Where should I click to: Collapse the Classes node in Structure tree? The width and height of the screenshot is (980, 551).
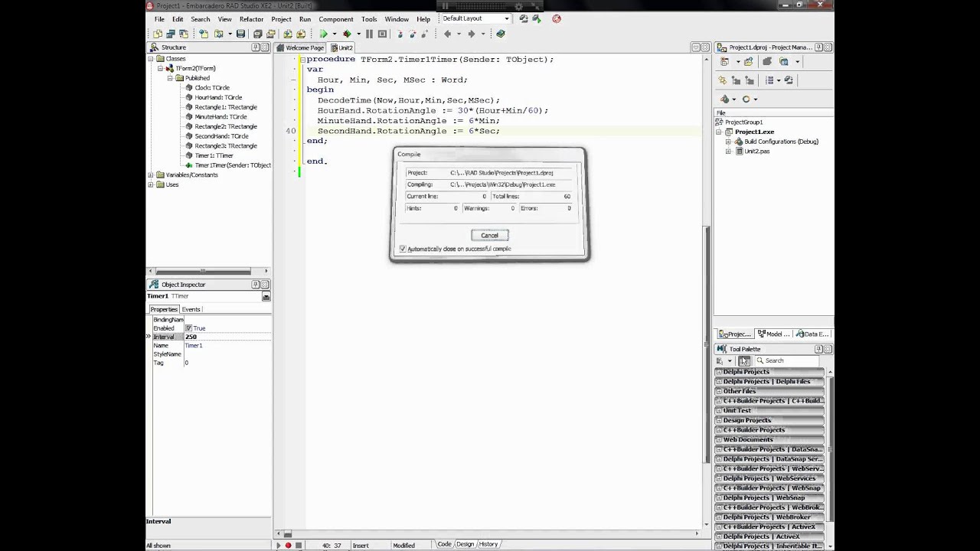coord(151,59)
